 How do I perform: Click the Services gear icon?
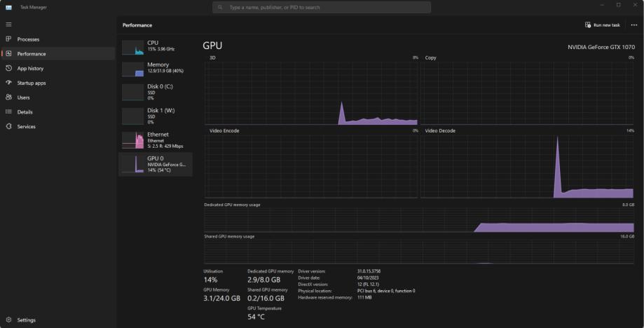tap(8, 126)
